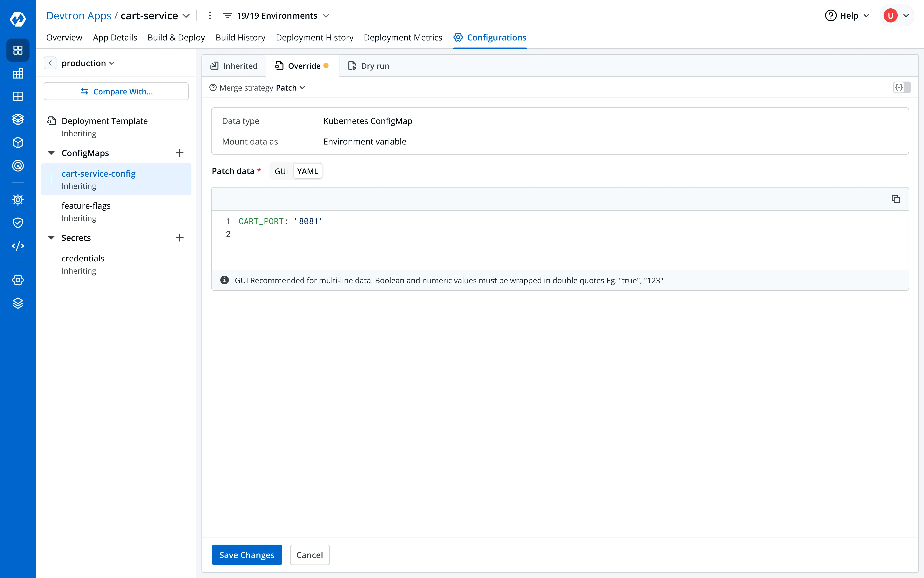This screenshot has height=578, width=924.
Task: Click the Help question mark icon
Action: pos(831,16)
